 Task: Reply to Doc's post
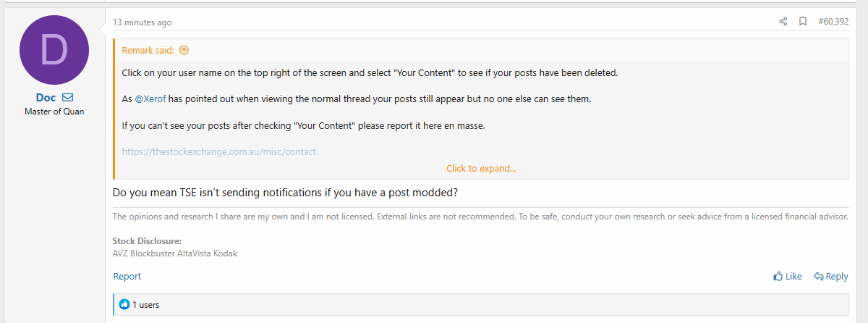point(831,276)
